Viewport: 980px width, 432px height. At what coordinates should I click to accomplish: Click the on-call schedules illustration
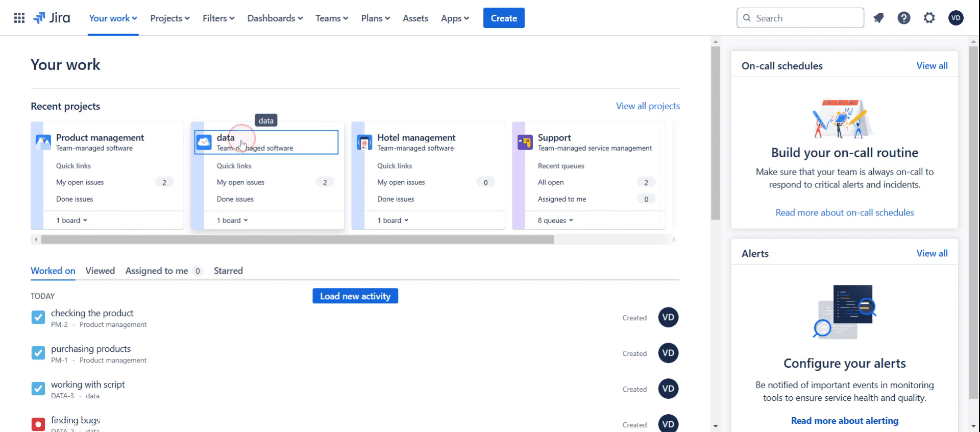pyautogui.click(x=844, y=119)
